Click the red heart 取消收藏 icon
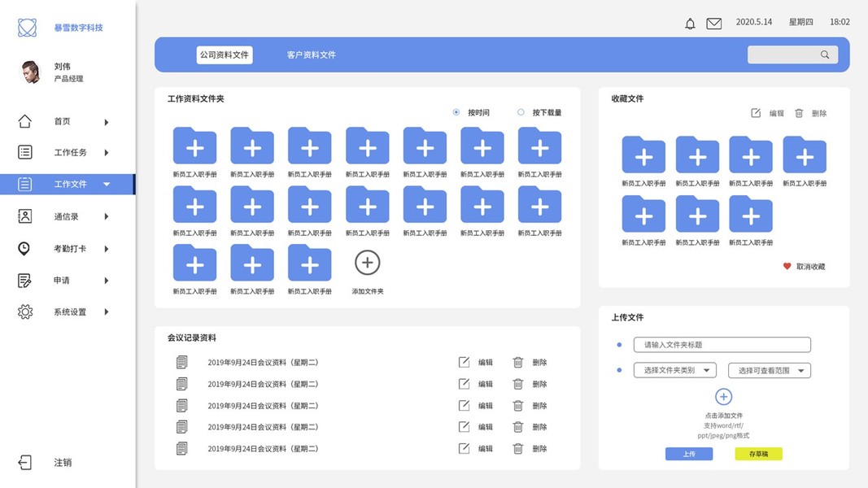The width and height of the screenshot is (868, 488). click(x=787, y=266)
